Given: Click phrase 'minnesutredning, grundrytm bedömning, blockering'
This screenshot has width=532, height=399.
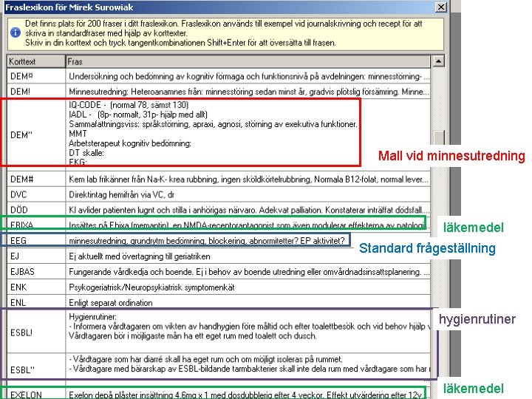Looking at the screenshot, I should (248, 241).
